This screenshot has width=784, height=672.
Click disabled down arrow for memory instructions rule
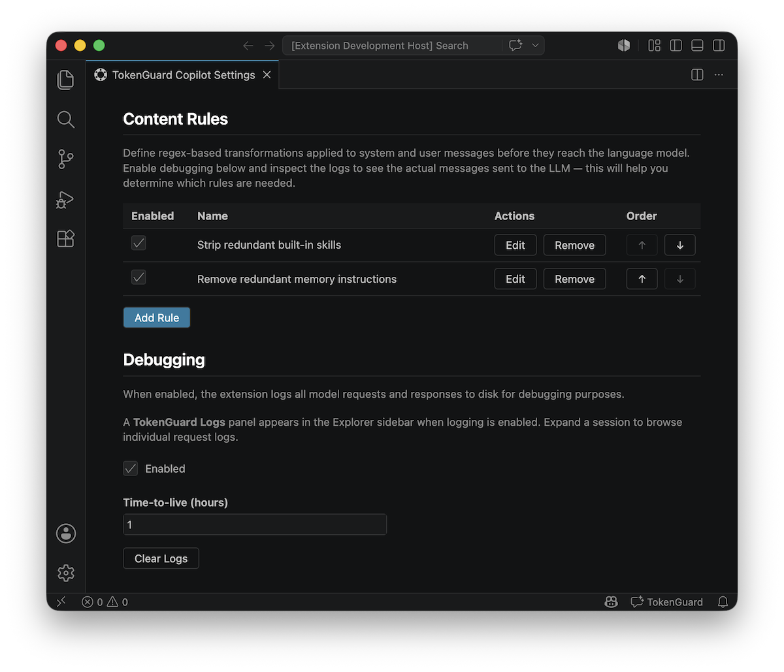click(680, 279)
